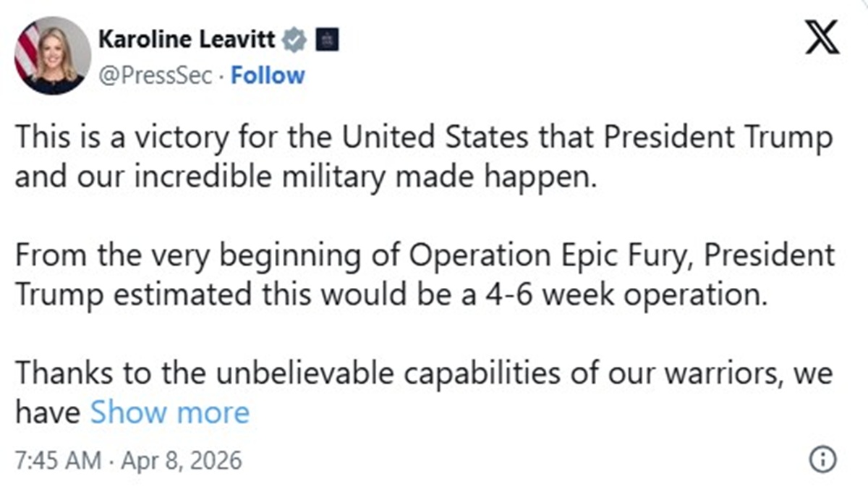868x492 pixels.
Task: Expand the truncated tweet with Show more
Action: point(170,411)
